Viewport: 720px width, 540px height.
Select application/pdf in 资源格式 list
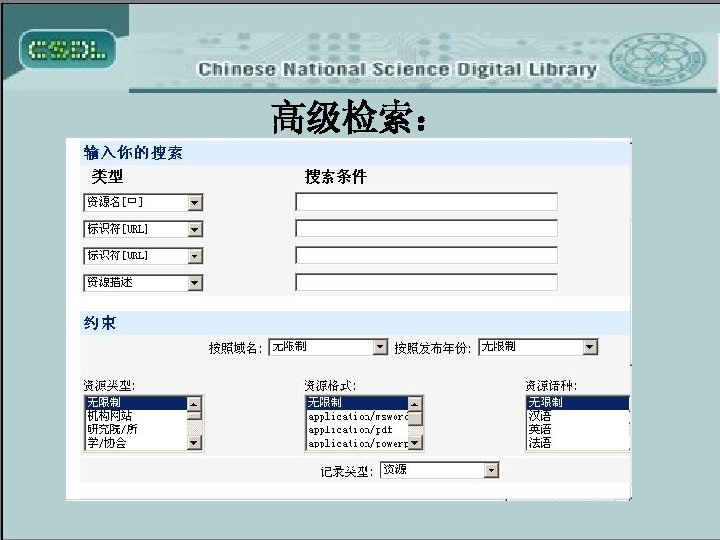point(357,430)
